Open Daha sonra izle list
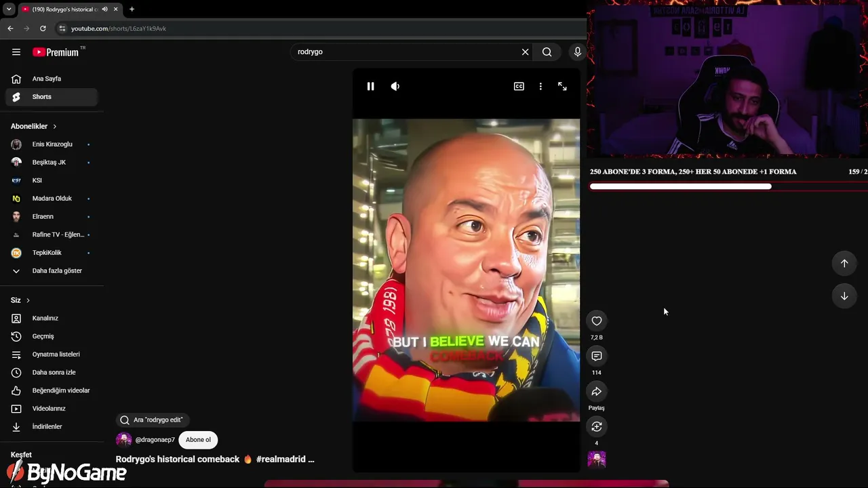Viewport: 868px width, 488px height. (52, 373)
